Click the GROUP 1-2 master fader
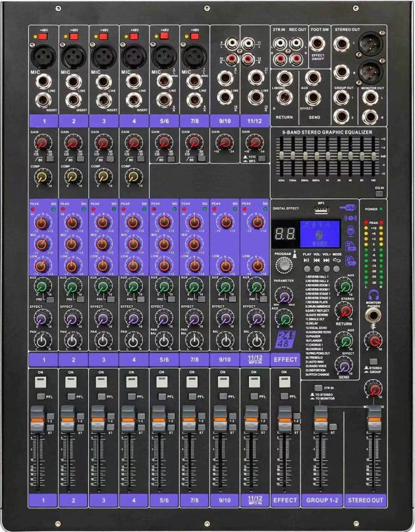Viewport: 415px width, 532px height. pyautogui.click(x=321, y=419)
